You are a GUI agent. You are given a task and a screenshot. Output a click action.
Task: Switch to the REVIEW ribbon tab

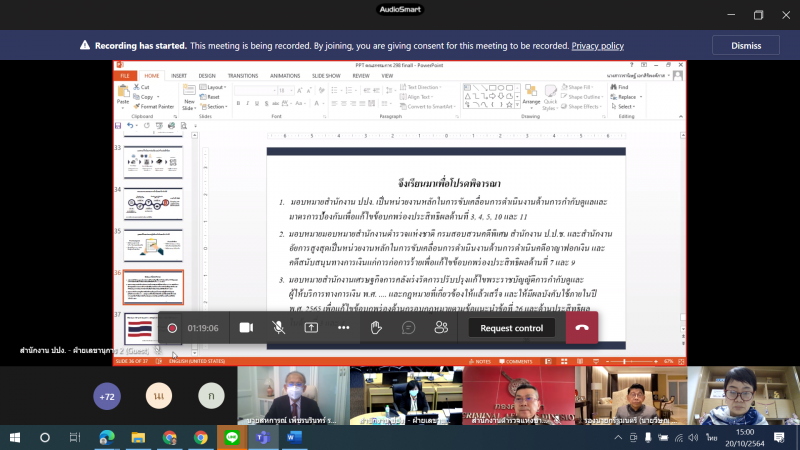click(361, 76)
